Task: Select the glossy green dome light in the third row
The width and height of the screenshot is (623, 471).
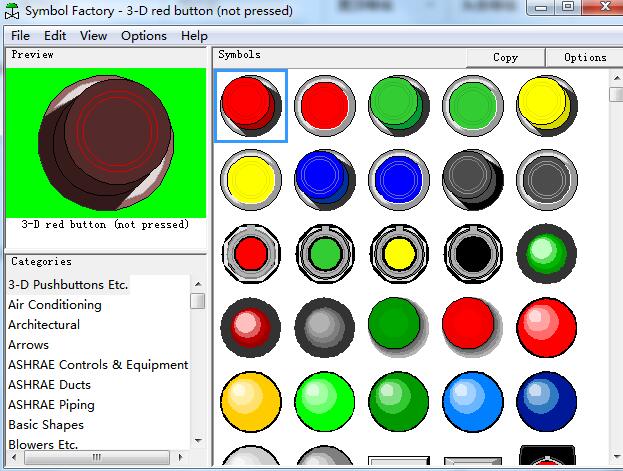Action: tap(546, 252)
